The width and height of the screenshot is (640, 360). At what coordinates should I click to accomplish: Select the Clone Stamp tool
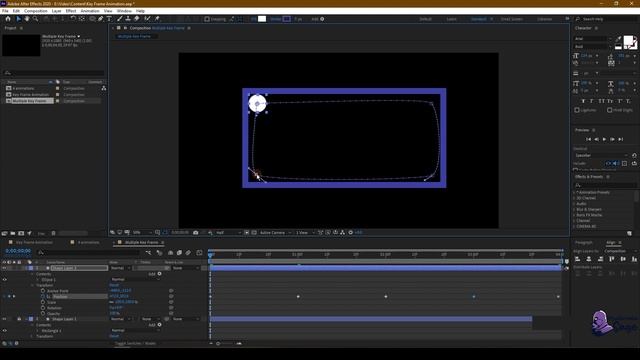(x=128, y=19)
